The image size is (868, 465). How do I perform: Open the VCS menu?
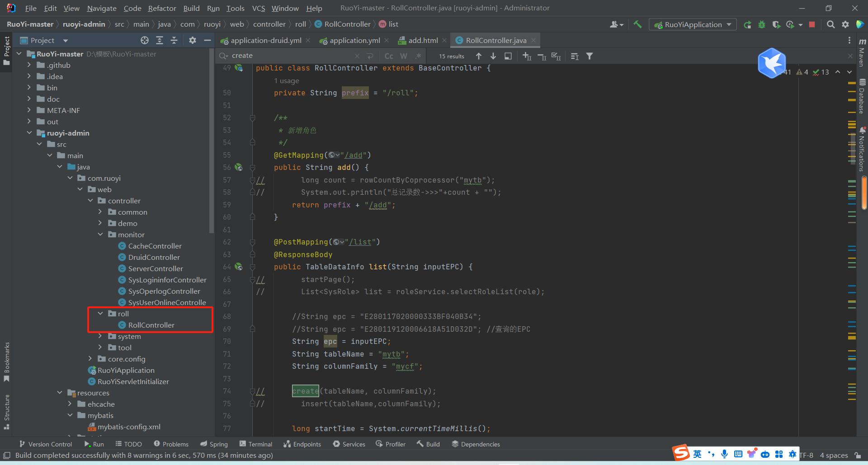point(259,8)
